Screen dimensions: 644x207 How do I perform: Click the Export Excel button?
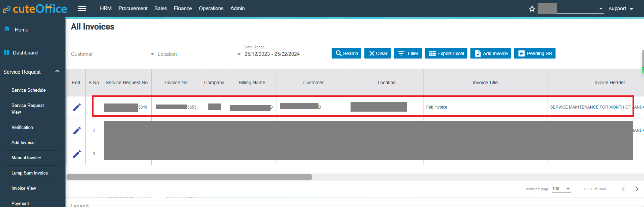(x=446, y=53)
